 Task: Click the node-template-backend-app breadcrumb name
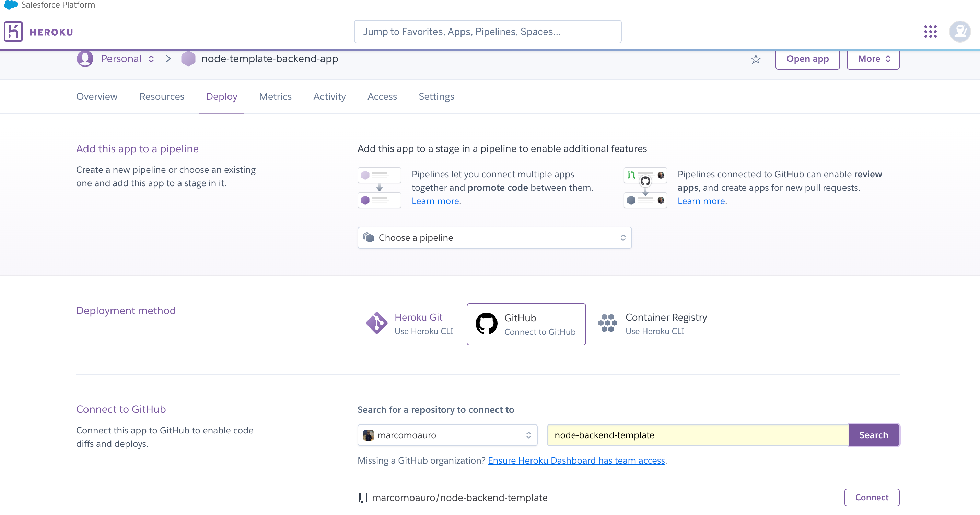(270, 59)
